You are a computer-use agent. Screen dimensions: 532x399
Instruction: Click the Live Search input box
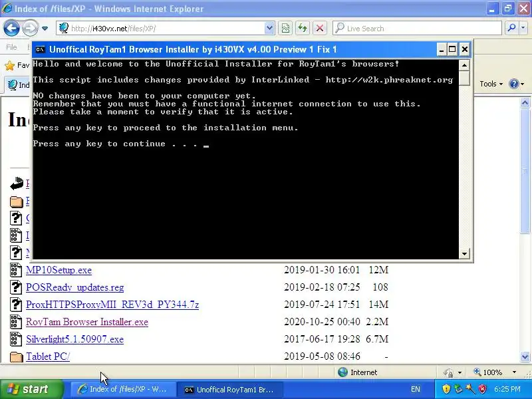418,29
